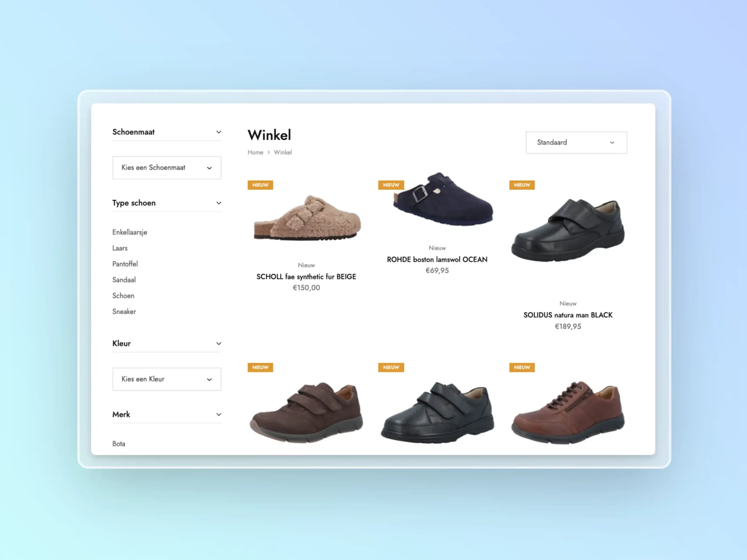Screen dimensions: 747x560
Task: Select the Bota brand filter
Action: [x=118, y=444]
